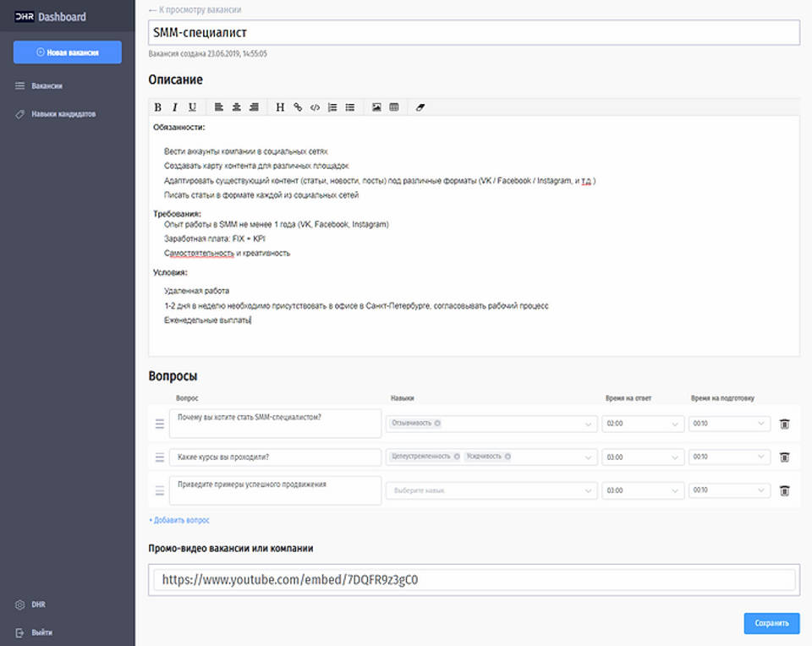Screen dimensions: 812x646
Task: Click the Сохранить button
Action: 771,623
